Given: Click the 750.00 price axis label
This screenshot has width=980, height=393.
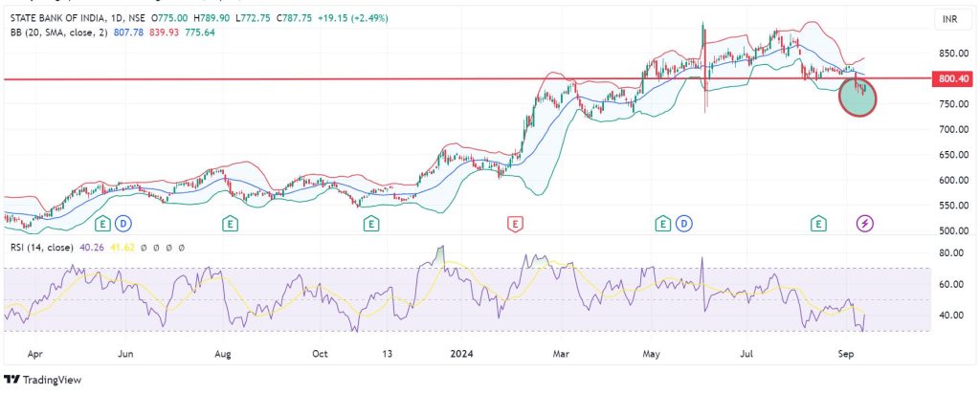Looking at the screenshot, I should click(x=953, y=104).
